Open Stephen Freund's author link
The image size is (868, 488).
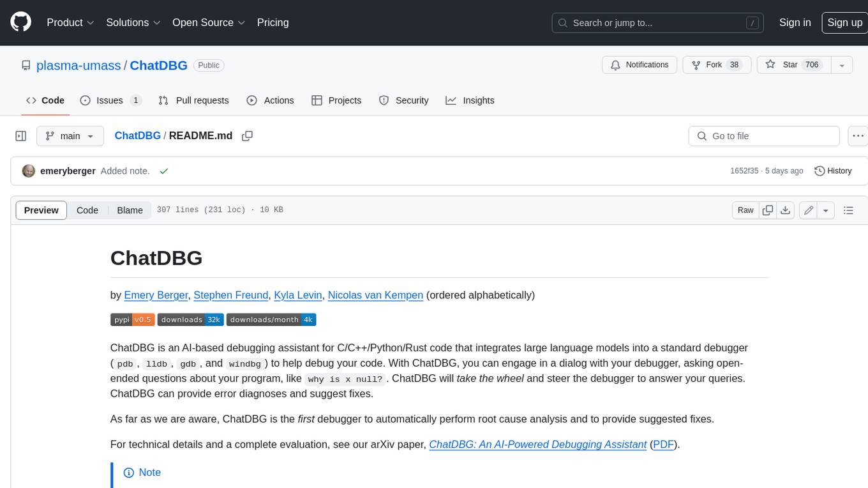pyautogui.click(x=231, y=295)
